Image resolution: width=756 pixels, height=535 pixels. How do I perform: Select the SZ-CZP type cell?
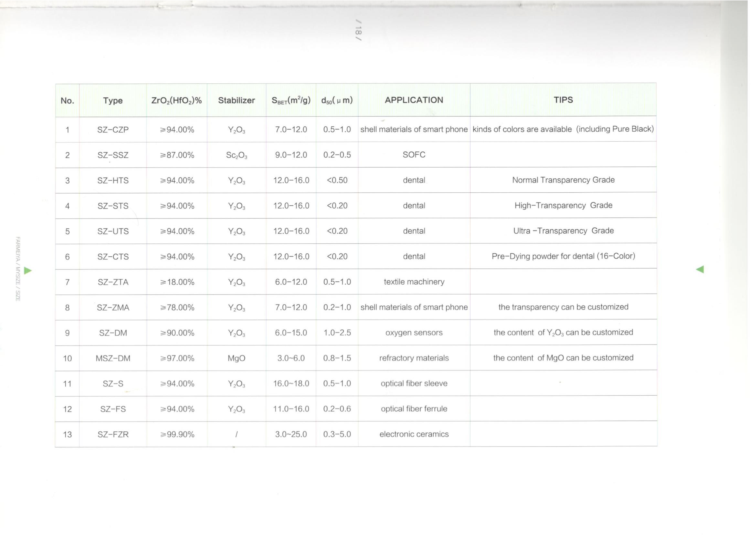coord(113,130)
